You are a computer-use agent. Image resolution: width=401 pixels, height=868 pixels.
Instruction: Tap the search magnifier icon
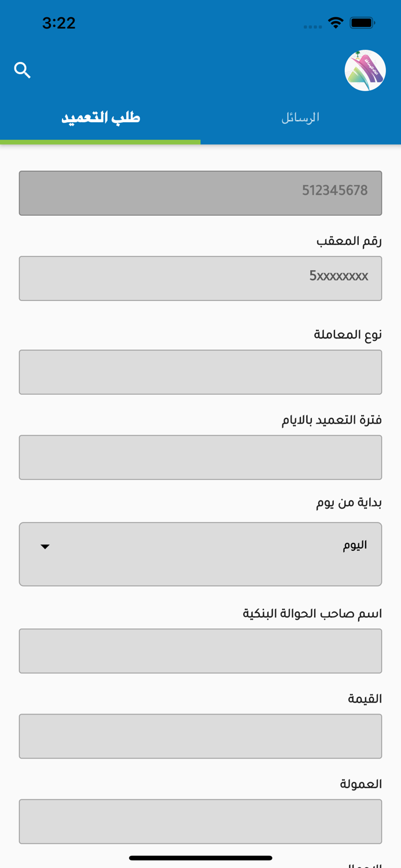[x=23, y=69]
